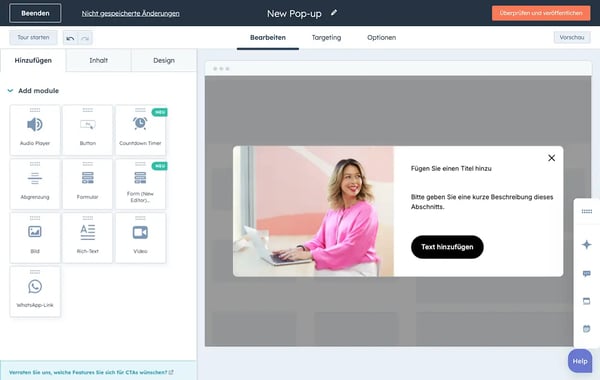600x380 pixels.
Task: Switch to the Design tab
Action: pyautogui.click(x=164, y=60)
